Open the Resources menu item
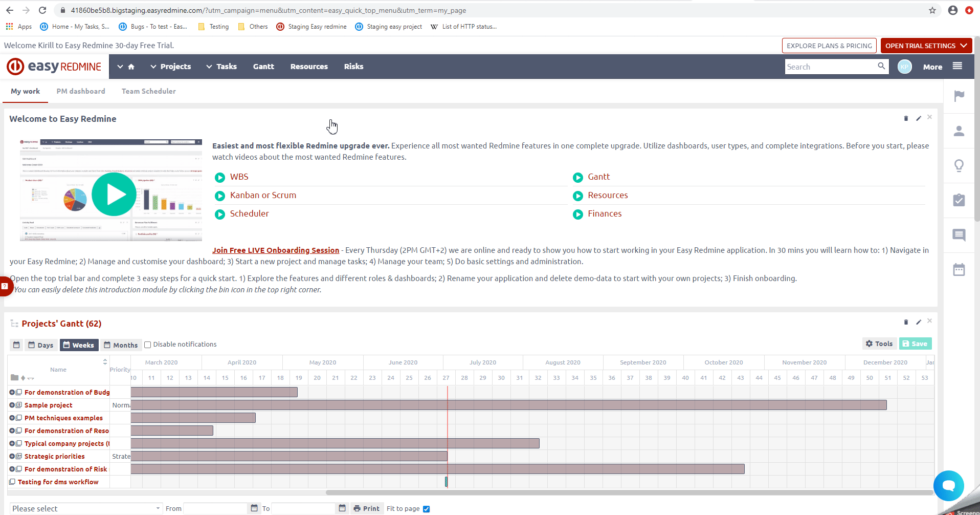This screenshot has width=980, height=515. pos(309,67)
